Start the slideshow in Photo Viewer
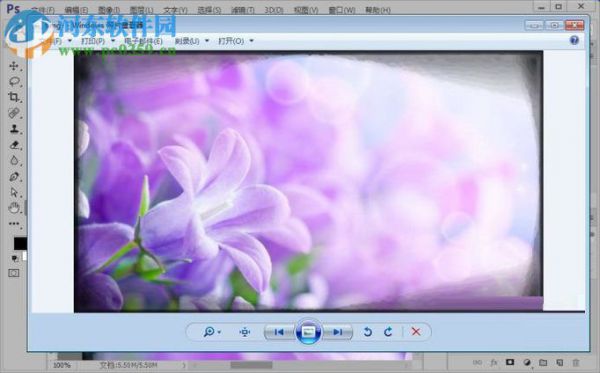 click(308, 332)
